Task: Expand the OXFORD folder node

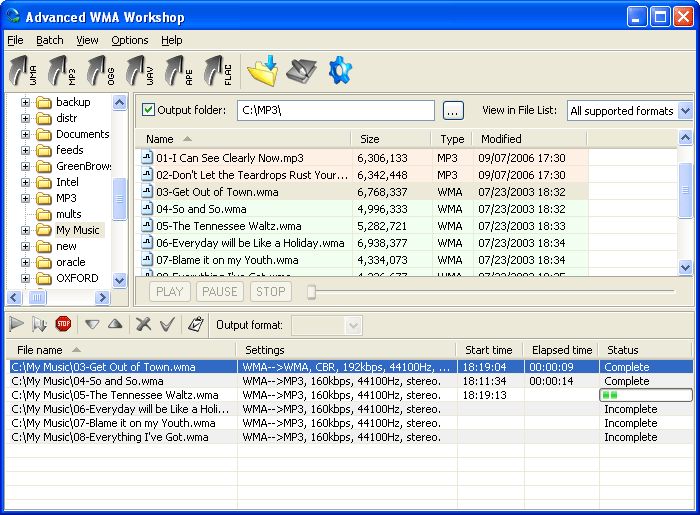Action: click(x=25, y=278)
